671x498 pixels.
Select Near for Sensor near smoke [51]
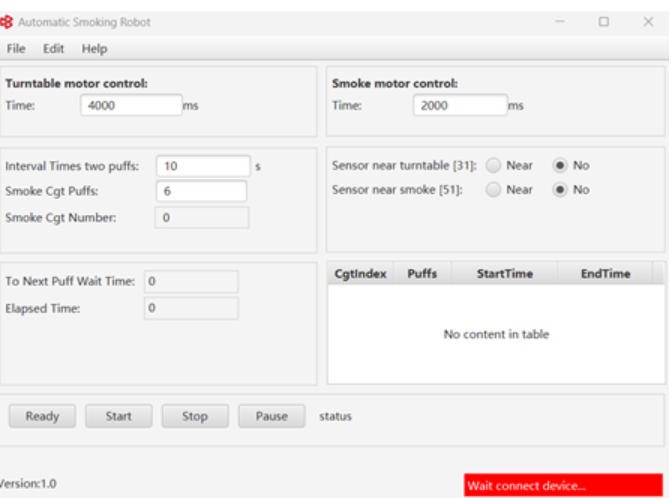click(x=493, y=190)
